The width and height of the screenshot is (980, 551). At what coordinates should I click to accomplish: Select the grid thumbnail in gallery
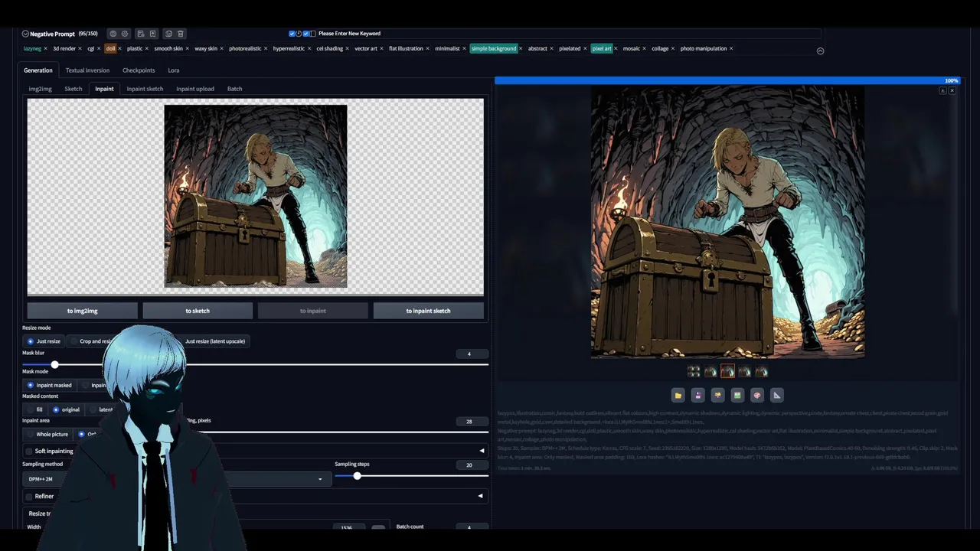(694, 371)
